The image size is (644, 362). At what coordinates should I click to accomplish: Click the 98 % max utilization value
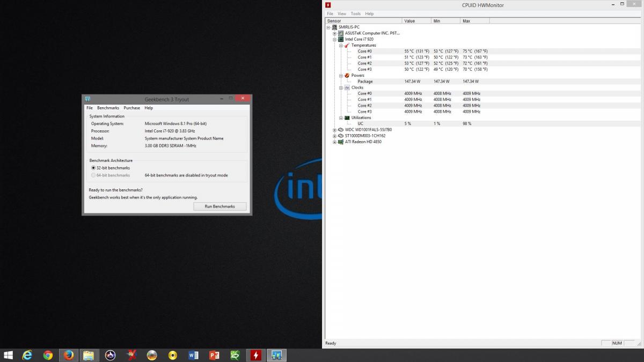click(467, 123)
